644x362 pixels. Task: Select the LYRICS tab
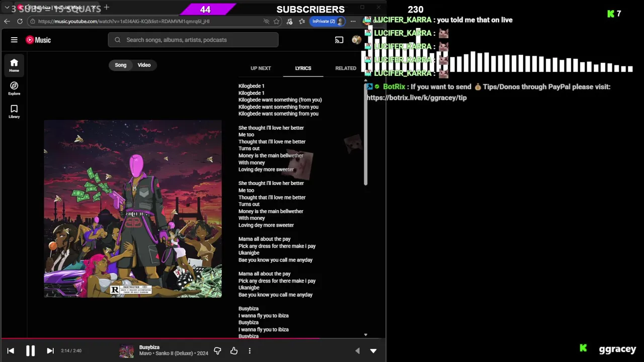(303, 68)
